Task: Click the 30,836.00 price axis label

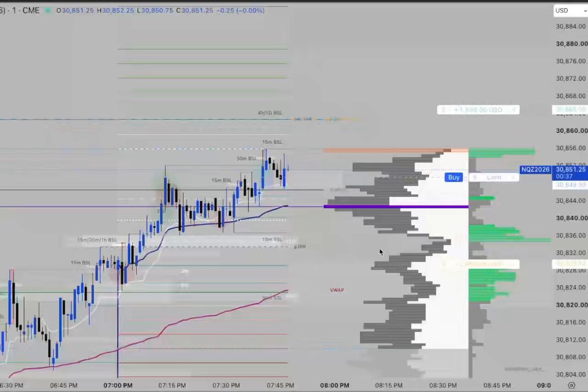Action: (571, 235)
